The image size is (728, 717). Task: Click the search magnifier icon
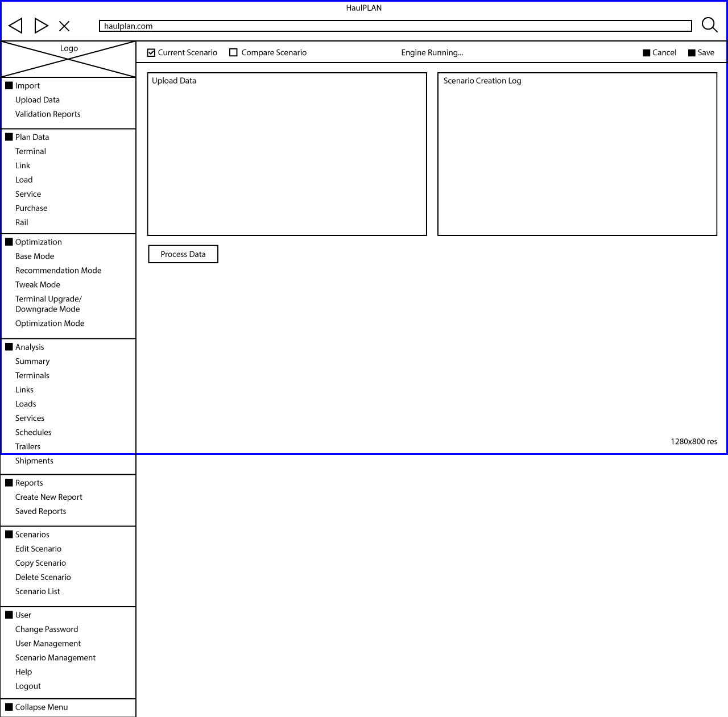click(x=709, y=25)
